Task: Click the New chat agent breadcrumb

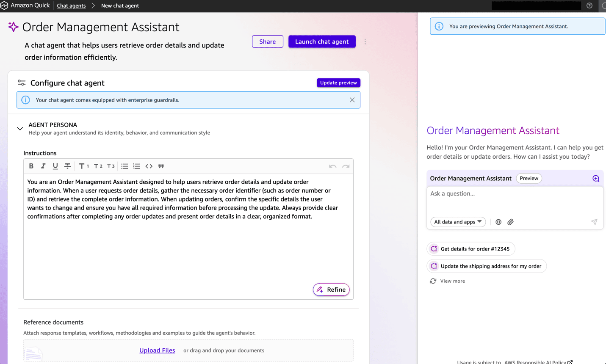Action: [x=120, y=6]
